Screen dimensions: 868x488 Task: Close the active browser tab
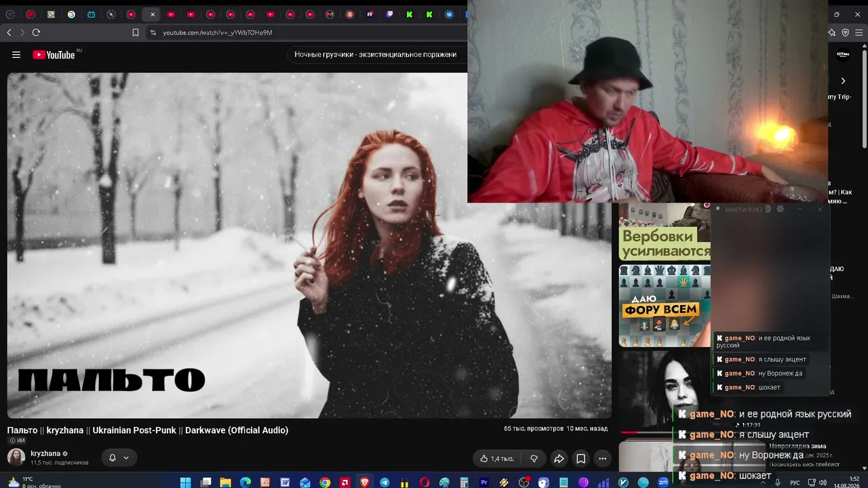coord(153,14)
